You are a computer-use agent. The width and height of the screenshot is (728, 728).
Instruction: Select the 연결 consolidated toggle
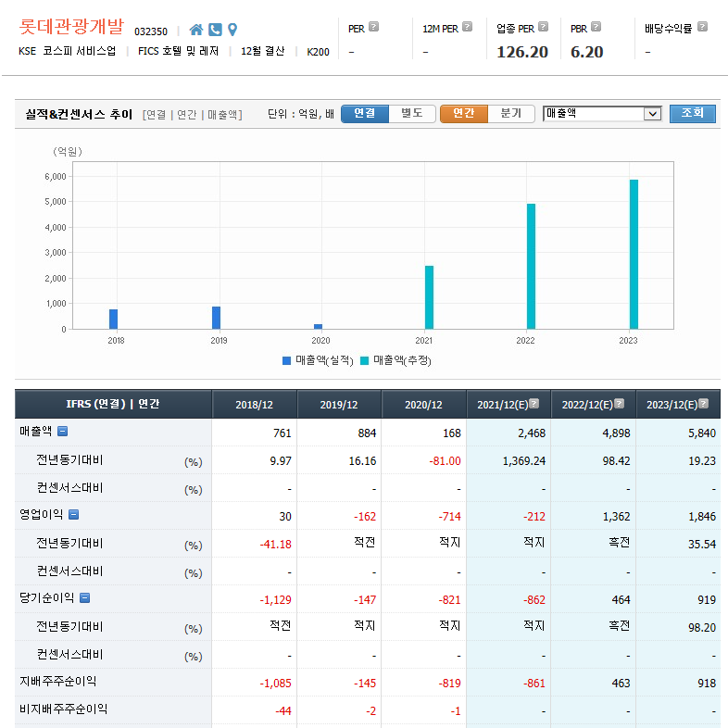[x=365, y=113]
